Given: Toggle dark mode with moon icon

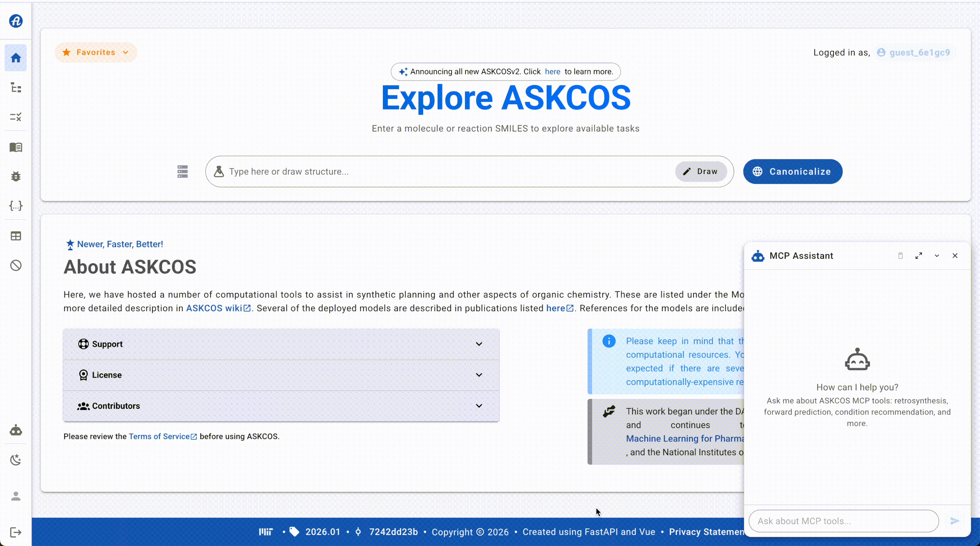Looking at the screenshot, I should [16, 460].
